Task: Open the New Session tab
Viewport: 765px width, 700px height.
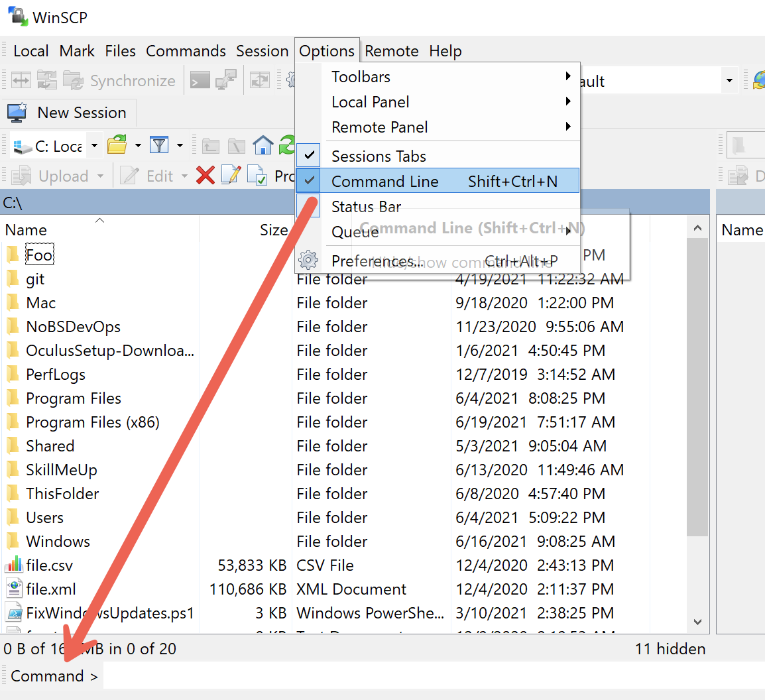Action: 68,113
